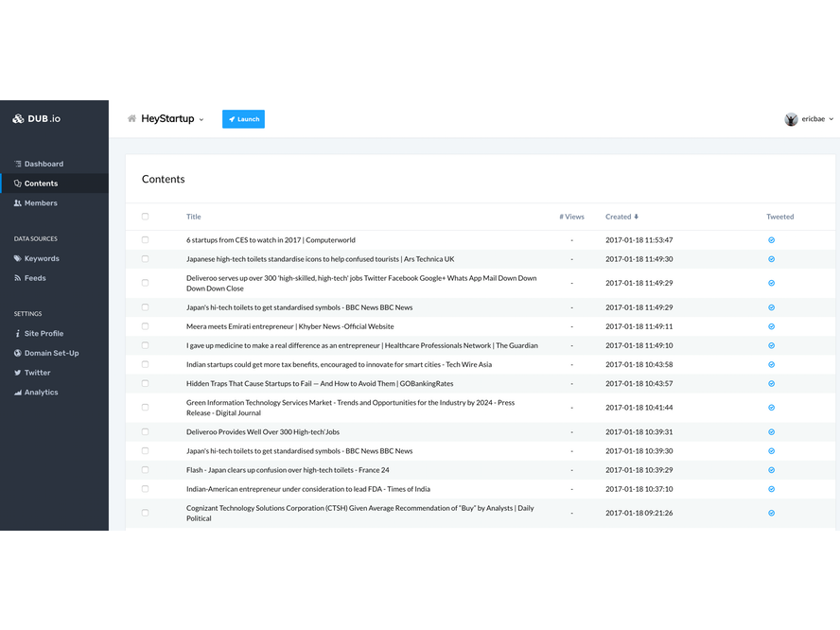This screenshot has width=840, height=630.
Task: Click tweeted check icon for Cognizant Technology row
Action: (x=772, y=514)
